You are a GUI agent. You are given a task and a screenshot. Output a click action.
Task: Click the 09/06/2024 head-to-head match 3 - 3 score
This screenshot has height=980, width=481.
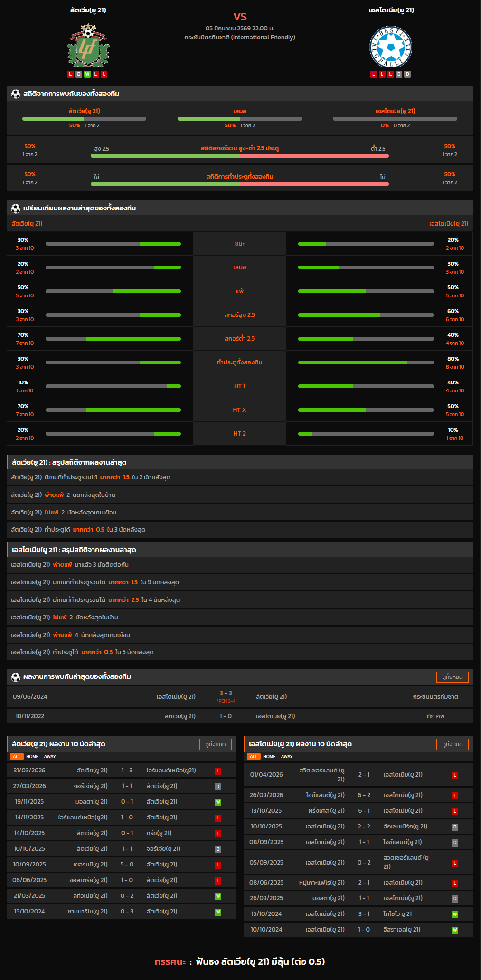click(x=226, y=693)
